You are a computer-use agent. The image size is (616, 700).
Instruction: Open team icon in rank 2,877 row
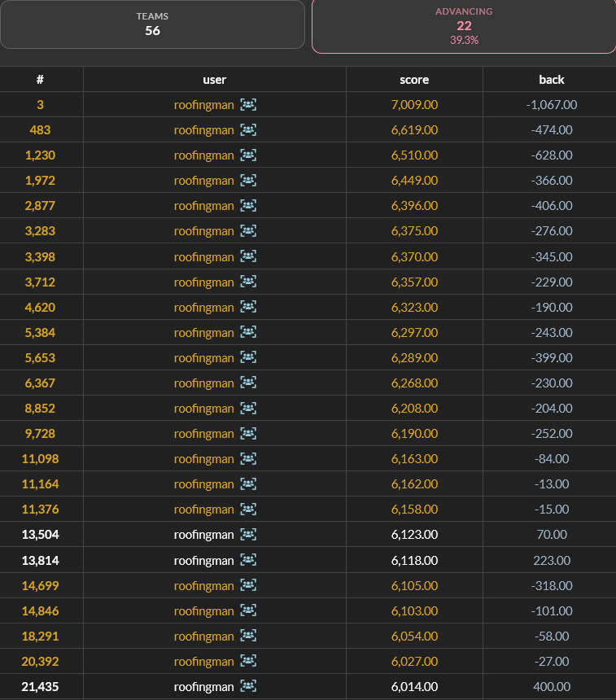point(248,205)
